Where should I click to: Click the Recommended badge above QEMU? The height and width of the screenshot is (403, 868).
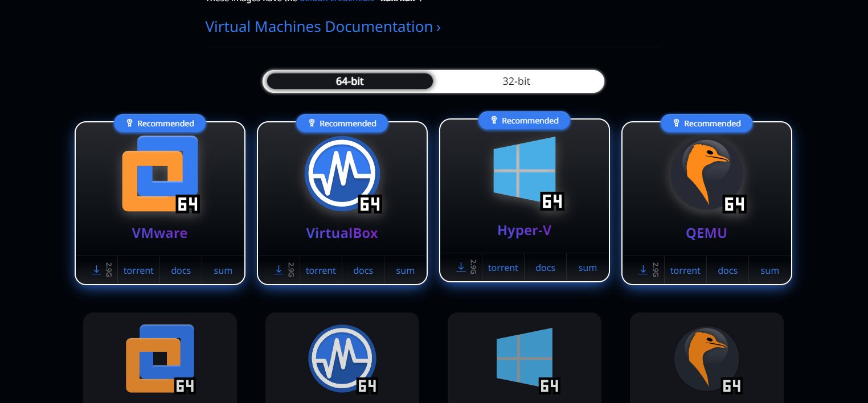coord(706,123)
